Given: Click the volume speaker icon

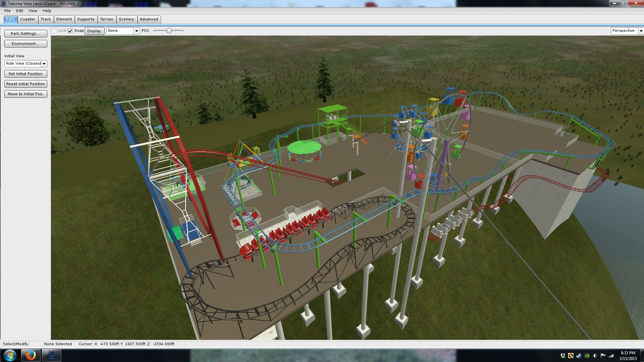Looking at the screenshot, I should point(595,356).
